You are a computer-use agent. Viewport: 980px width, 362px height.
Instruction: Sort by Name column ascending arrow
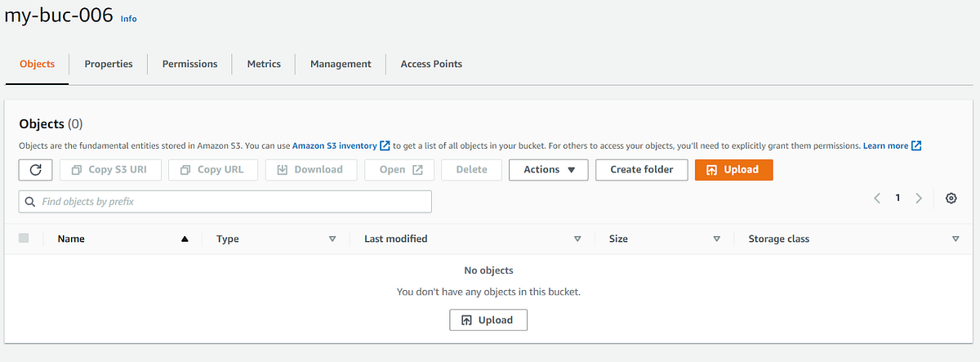[x=185, y=239]
